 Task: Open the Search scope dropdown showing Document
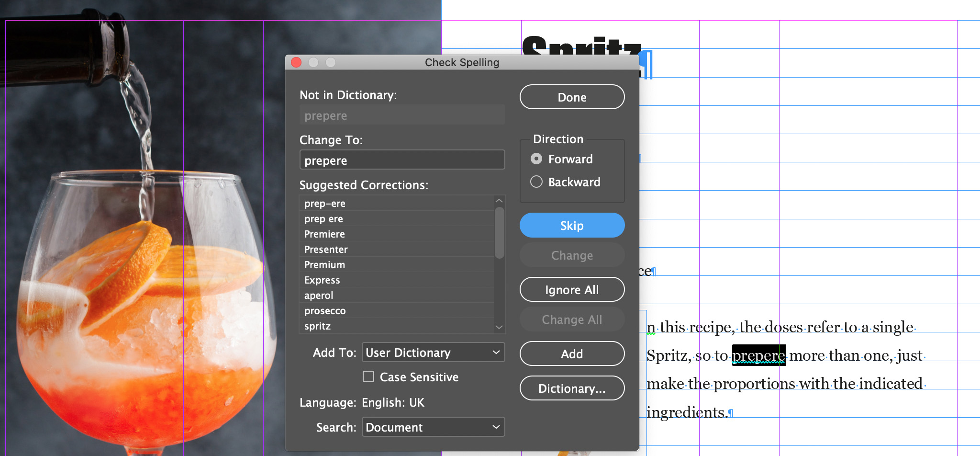pos(433,427)
